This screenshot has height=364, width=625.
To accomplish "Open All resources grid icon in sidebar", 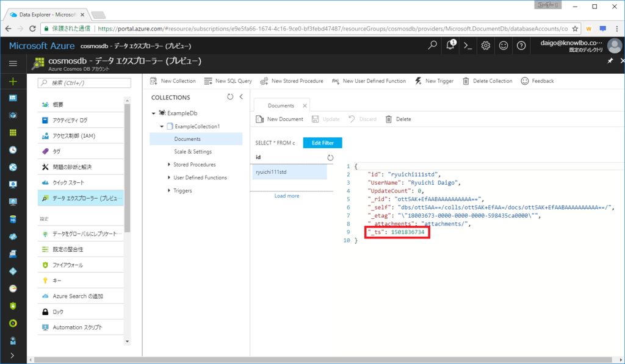I will tap(13, 133).
